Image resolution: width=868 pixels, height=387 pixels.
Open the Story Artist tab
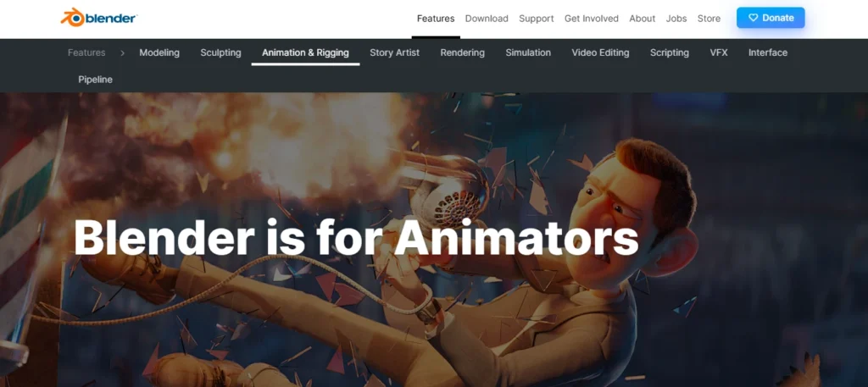pos(395,53)
